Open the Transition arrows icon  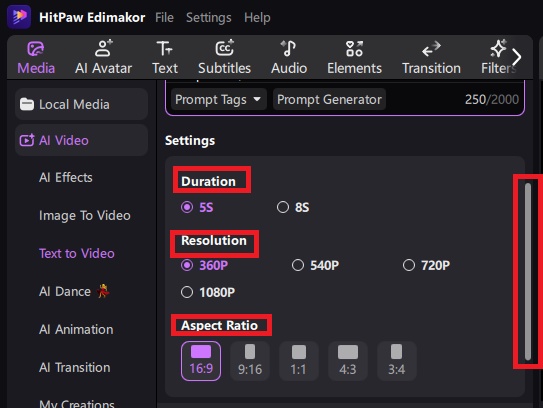(x=431, y=49)
